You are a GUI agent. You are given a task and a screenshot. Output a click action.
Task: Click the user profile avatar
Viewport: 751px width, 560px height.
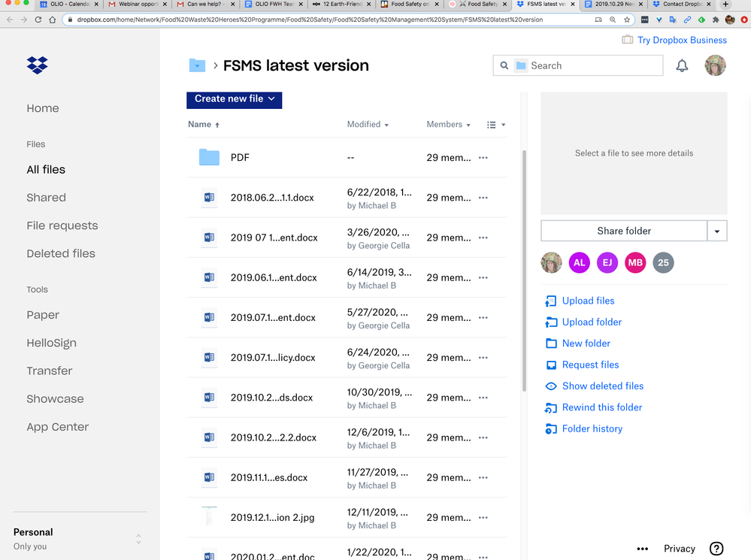click(x=715, y=66)
